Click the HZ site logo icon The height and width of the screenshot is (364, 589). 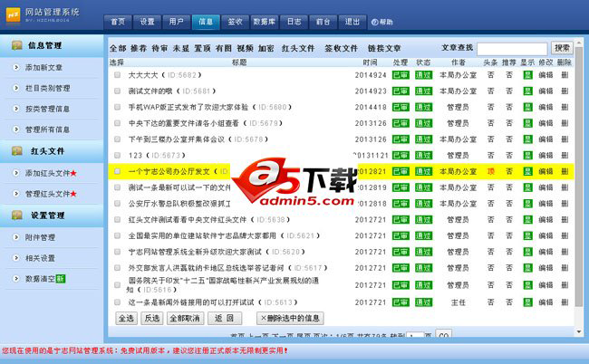coord(14,15)
